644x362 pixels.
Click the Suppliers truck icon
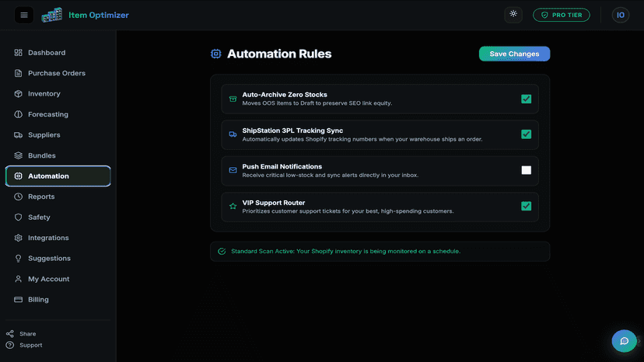pos(18,134)
